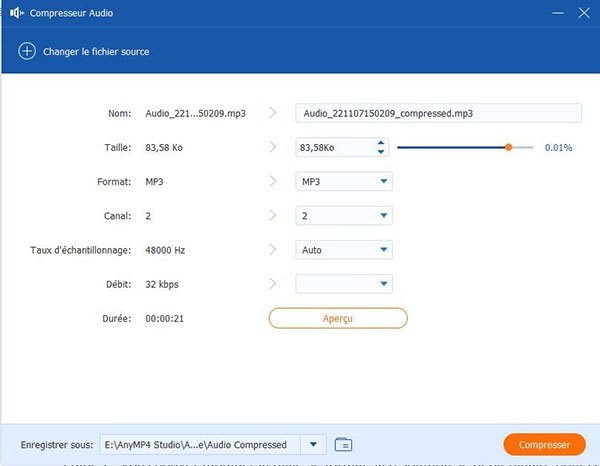The width and height of the screenshot is (600, 466).
Task: Click source bitrate 32 kbps
Action: click(162, 285)
